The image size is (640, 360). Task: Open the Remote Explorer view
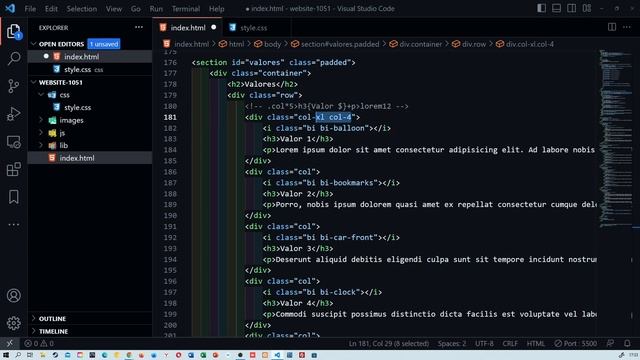coord(13,142)
